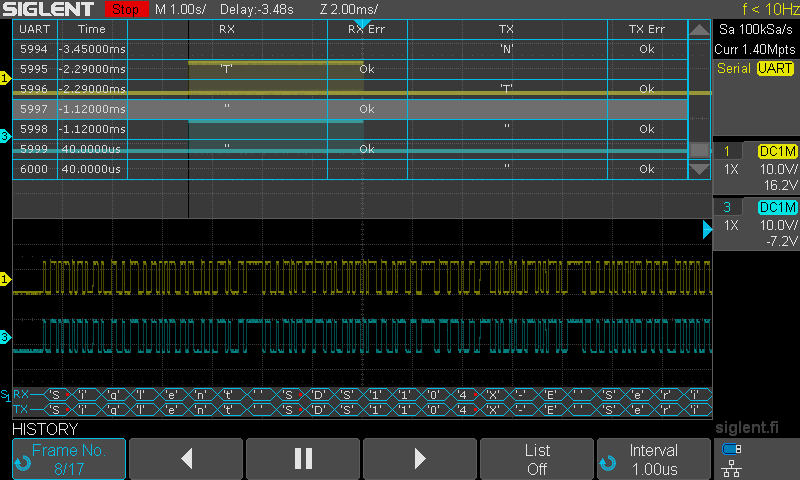Click the USB connection status icon

(x=732, y=449)
